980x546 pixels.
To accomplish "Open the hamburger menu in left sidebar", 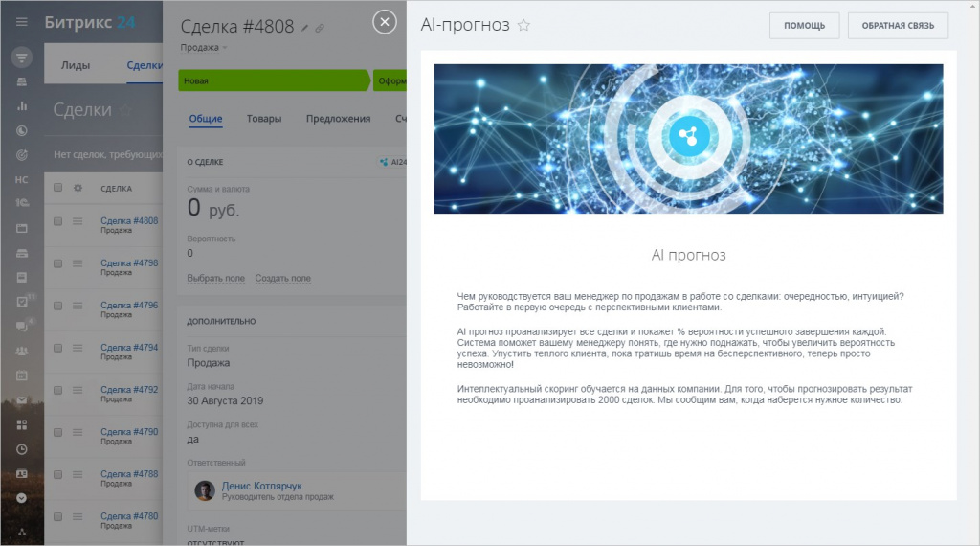I will [x=21, y=22].
